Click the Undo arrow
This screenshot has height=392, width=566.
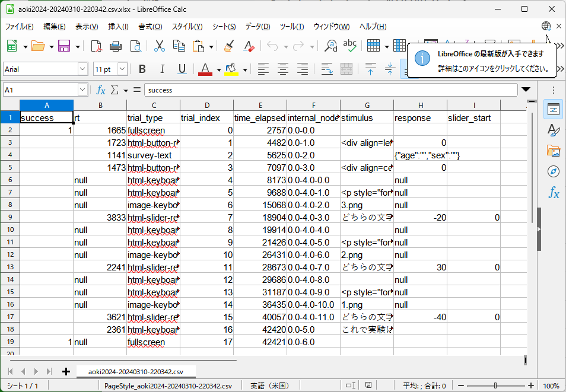(272, 46)
